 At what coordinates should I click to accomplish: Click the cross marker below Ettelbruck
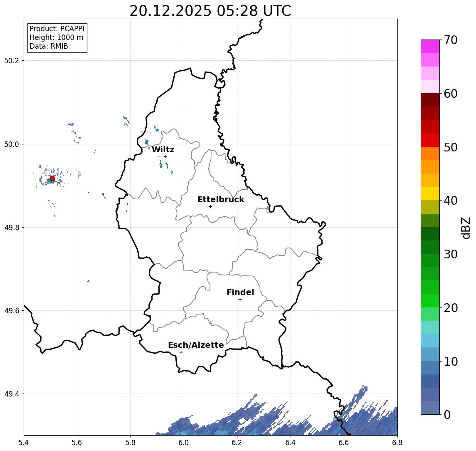(x=210, y=207)
